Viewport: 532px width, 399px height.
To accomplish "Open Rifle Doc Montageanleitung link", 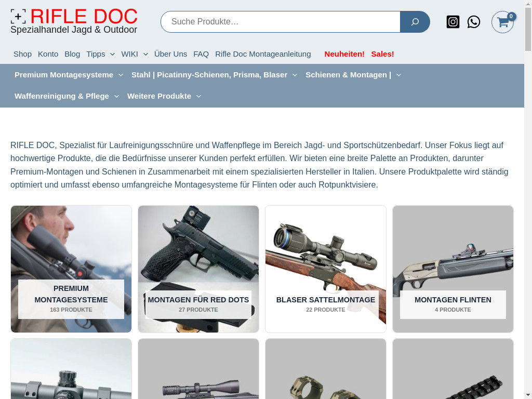I will (x=263, y=54).
